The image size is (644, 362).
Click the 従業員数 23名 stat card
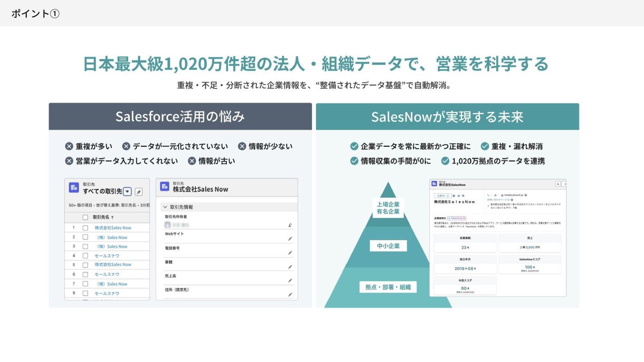click(x=465, y=243)
